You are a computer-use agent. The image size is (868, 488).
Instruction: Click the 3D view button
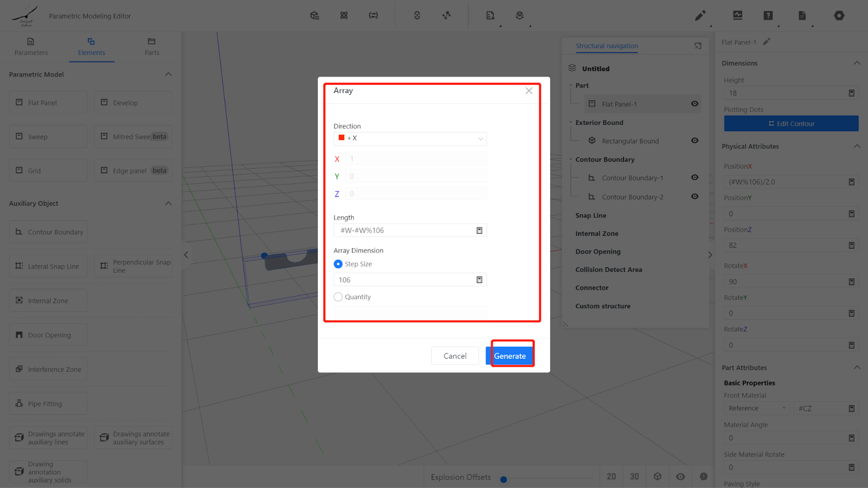click(634, 477)
